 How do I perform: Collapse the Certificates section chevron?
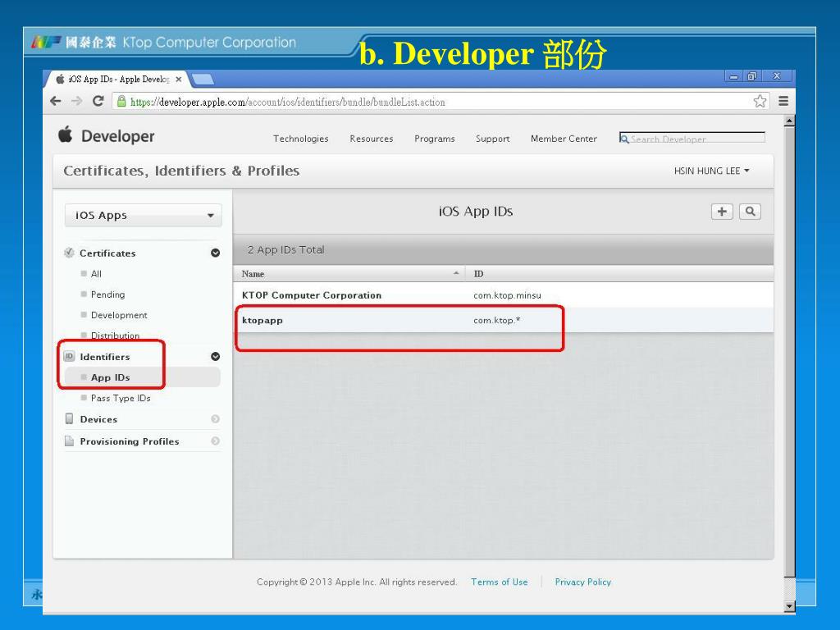[x=216, y=253]
